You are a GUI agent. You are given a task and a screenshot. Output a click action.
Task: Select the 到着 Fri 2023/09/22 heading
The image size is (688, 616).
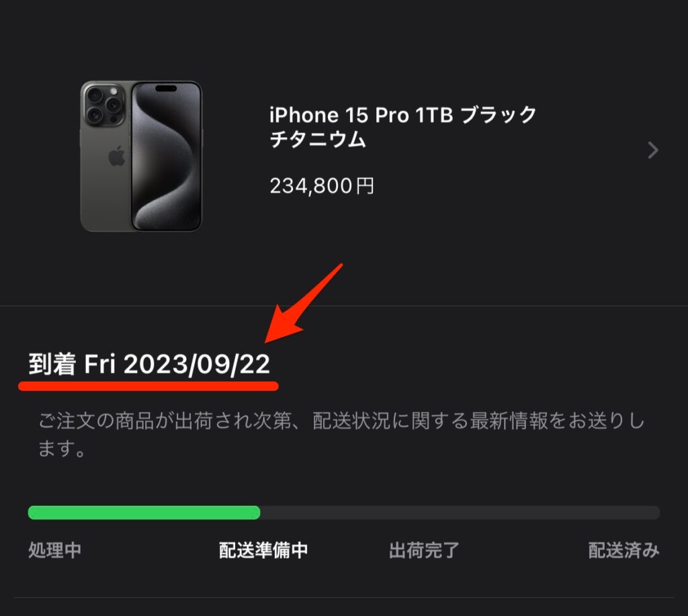click(149, 364)
